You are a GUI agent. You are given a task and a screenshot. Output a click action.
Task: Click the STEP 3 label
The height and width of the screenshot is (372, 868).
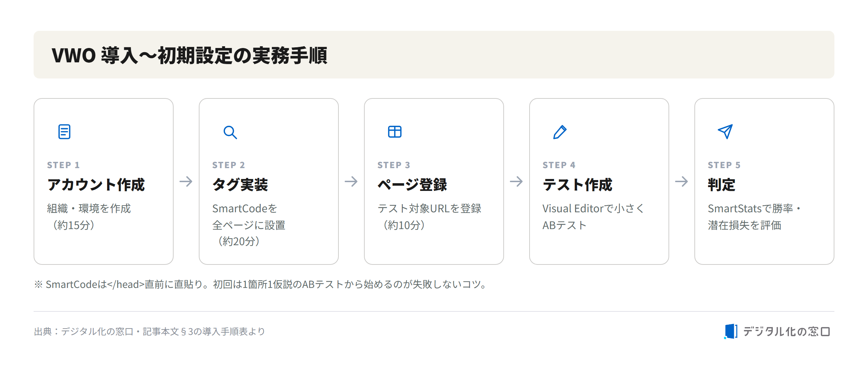coord(393,165)
